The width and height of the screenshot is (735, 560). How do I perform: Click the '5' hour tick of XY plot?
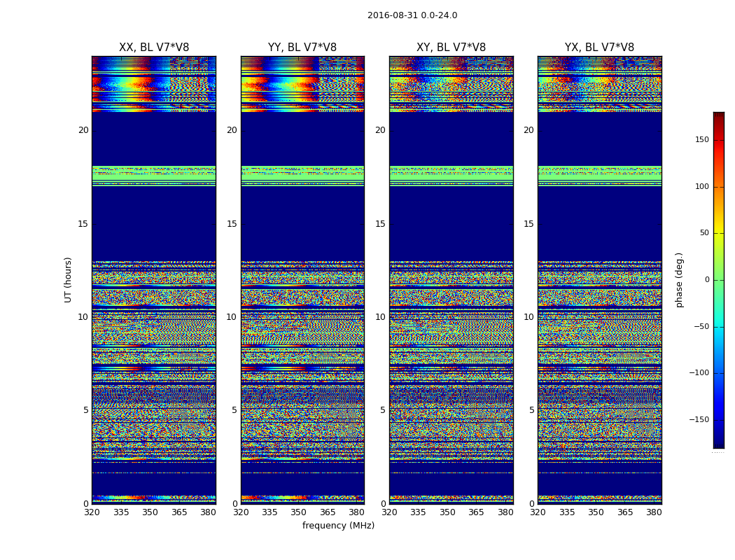coord(383,410)
